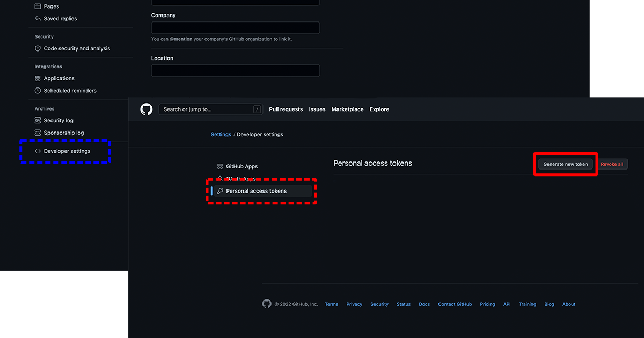Screen dimensions: 644x338
Task: Open the Contact GitHub footer link
Action: point(455,304)
